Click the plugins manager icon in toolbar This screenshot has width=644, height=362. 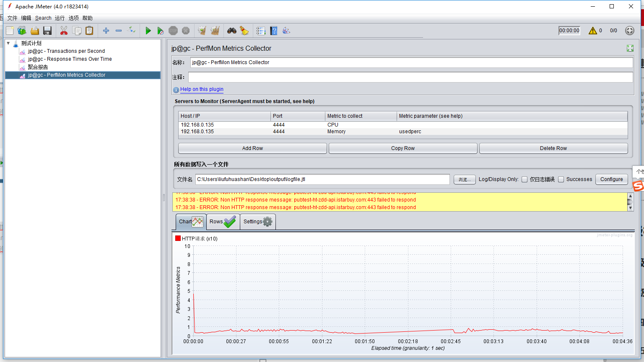pyautogui.click(x=286, y=31)
